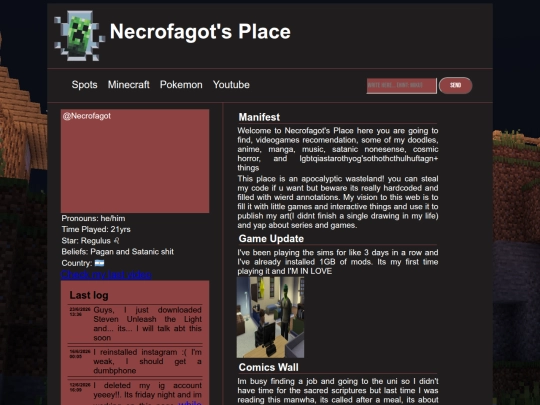
Task: Open the Pokemon section
Action: (x=181, y=85)
